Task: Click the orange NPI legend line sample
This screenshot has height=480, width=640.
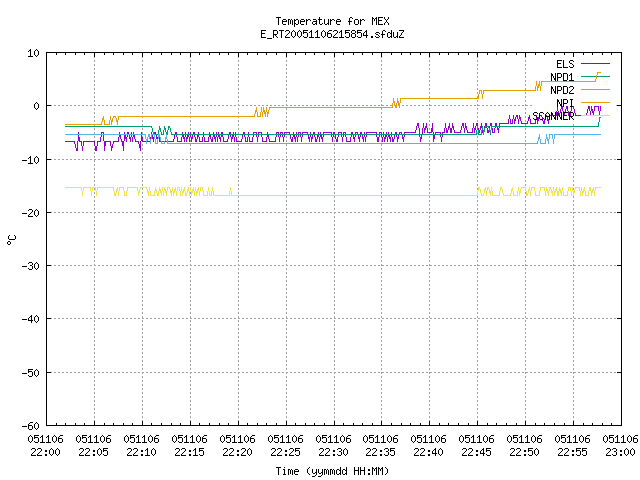Action: click(595, 102)
